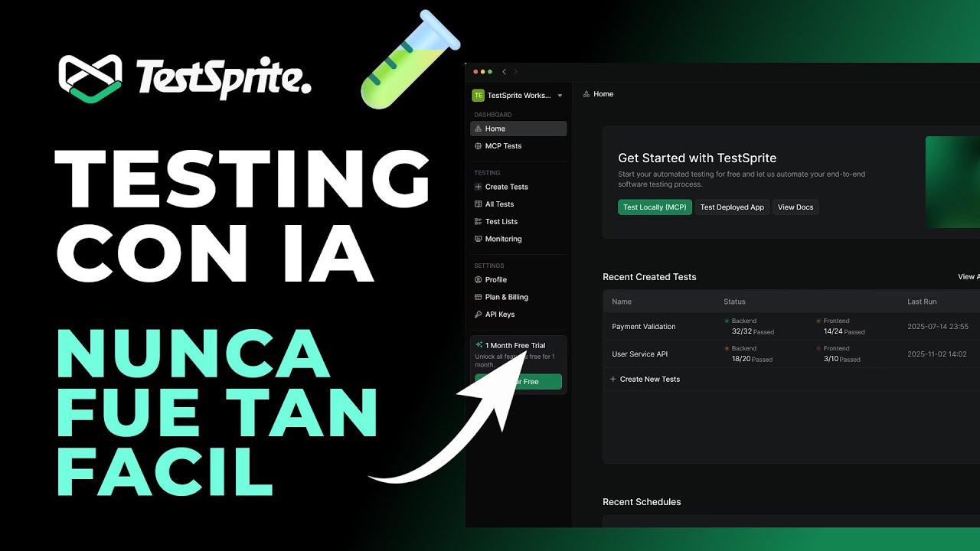Image resolution: width=980 pixels, height=551 pixels.
Task: Click the red close window button
Action: click(475, 72)
